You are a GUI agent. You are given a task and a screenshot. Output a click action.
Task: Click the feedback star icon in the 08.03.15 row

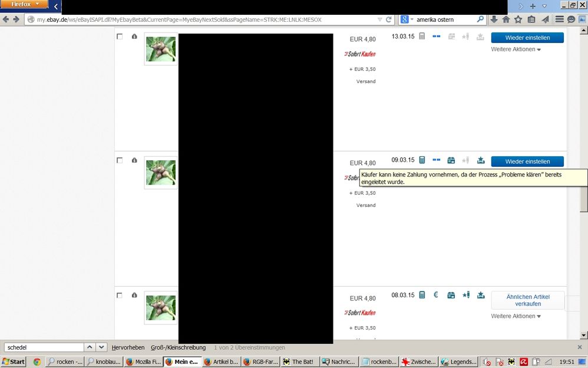tap(465, 295)
